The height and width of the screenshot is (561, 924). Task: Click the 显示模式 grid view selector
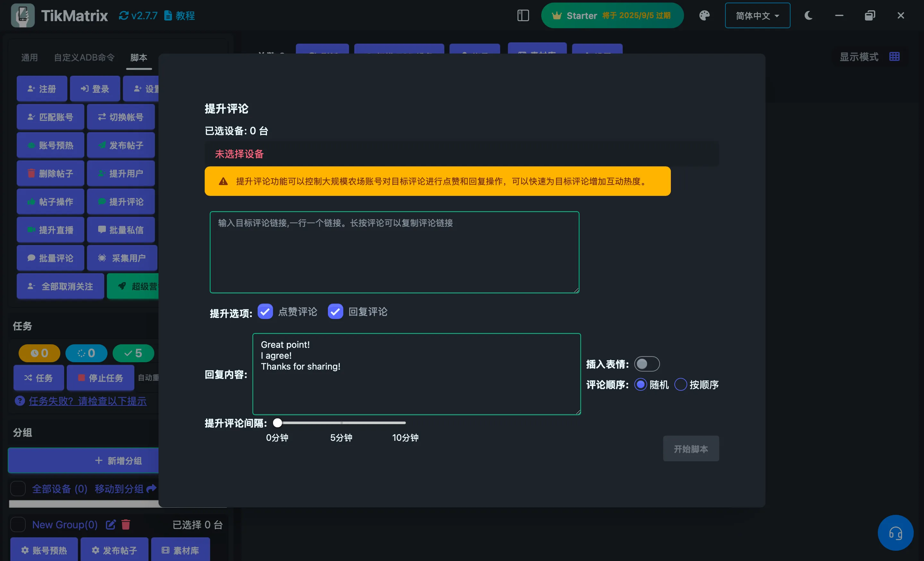(894, 56)
